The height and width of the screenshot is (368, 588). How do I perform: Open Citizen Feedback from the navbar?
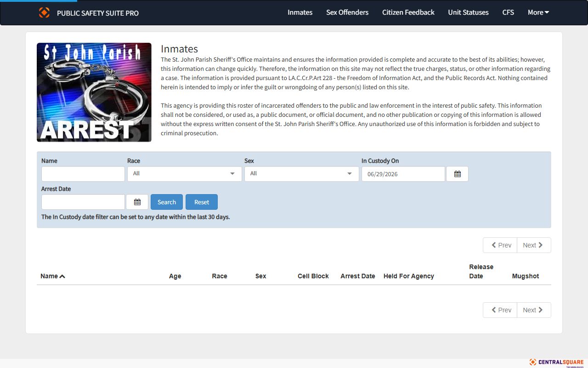(408, 12)
